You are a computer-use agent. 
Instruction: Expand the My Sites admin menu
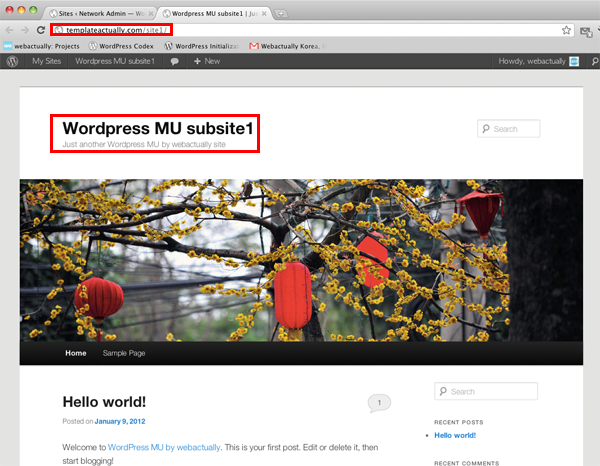[46, 62]
